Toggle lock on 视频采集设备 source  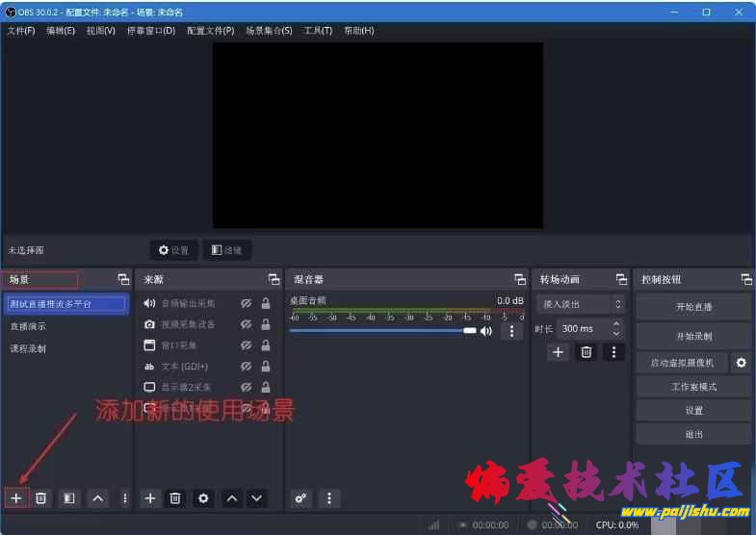pos(265,324)
